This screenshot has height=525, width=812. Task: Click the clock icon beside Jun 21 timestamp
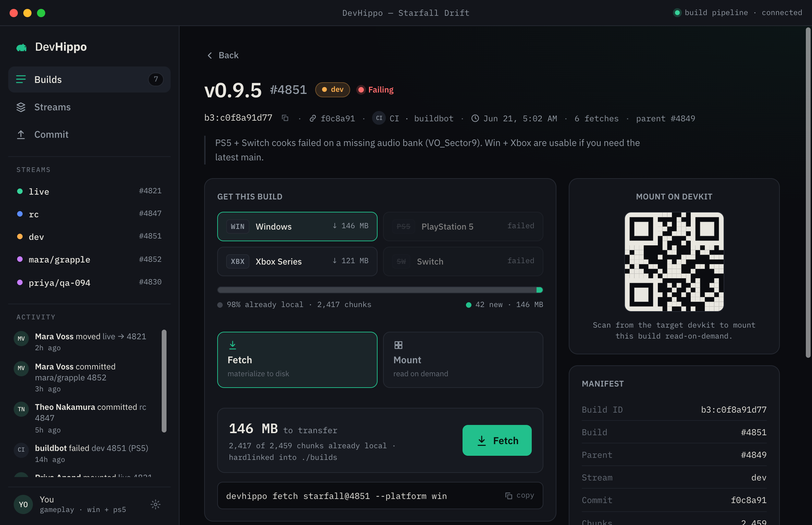click(475, 118)
